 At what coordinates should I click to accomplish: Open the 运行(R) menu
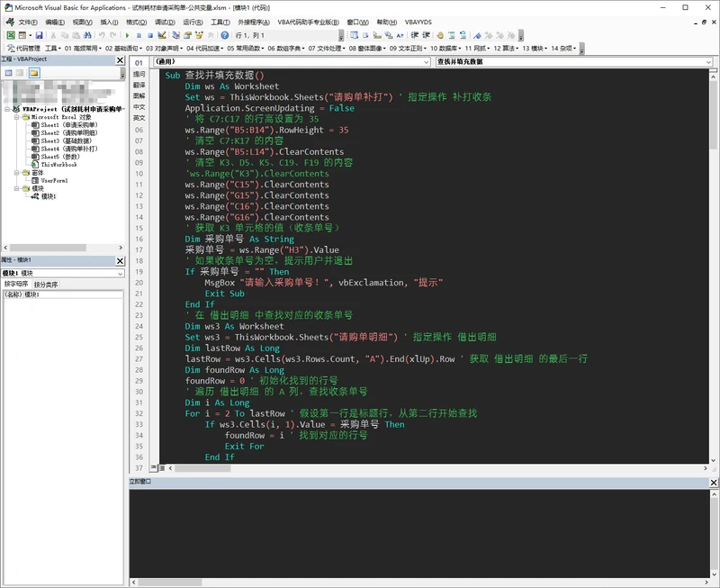193,22
